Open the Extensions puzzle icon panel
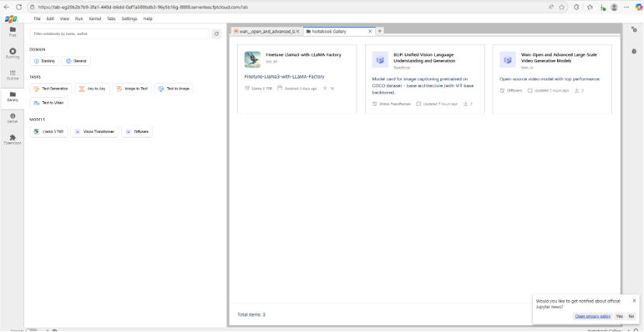644x332 pixels. [12, 140]
